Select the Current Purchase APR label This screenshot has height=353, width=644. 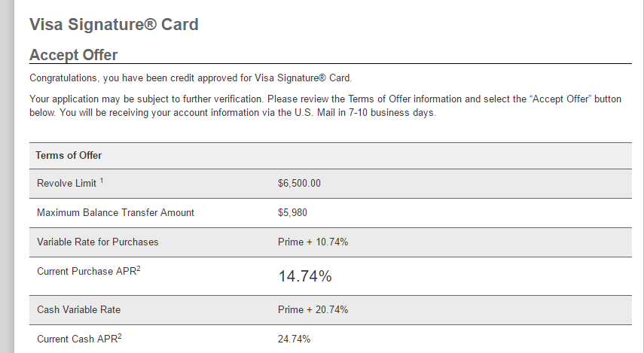(86, 272)
